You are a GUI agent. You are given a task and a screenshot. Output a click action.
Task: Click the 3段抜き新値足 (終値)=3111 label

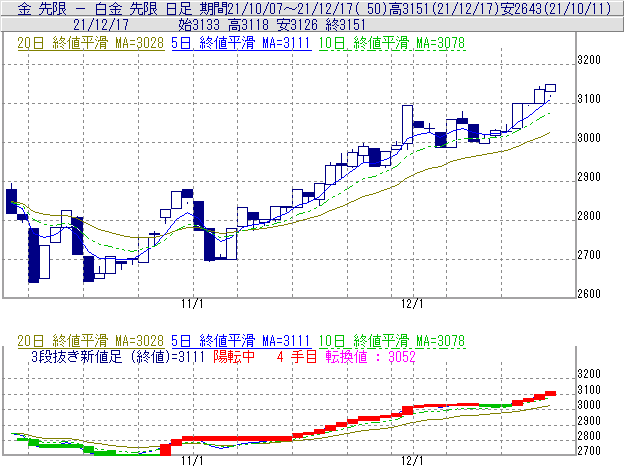[118, 356]
